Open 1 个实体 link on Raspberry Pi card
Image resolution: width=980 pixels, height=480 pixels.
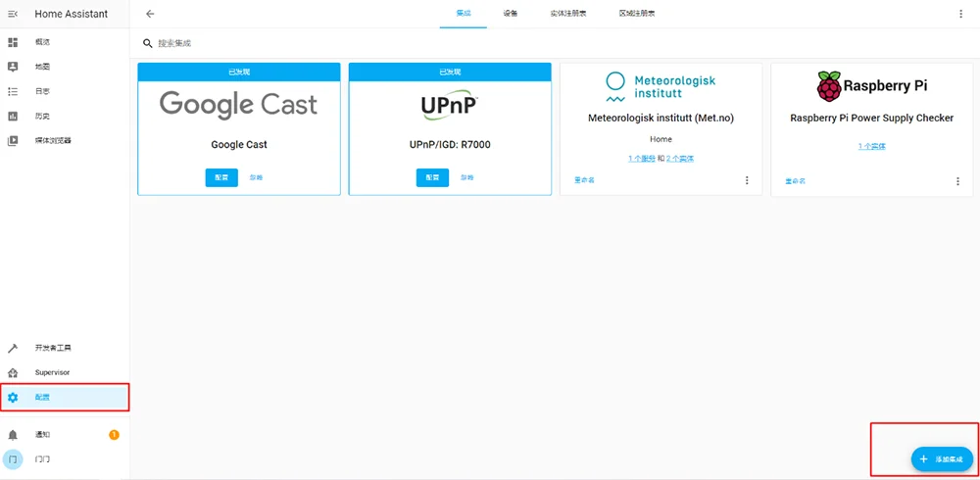coord(872,147)
